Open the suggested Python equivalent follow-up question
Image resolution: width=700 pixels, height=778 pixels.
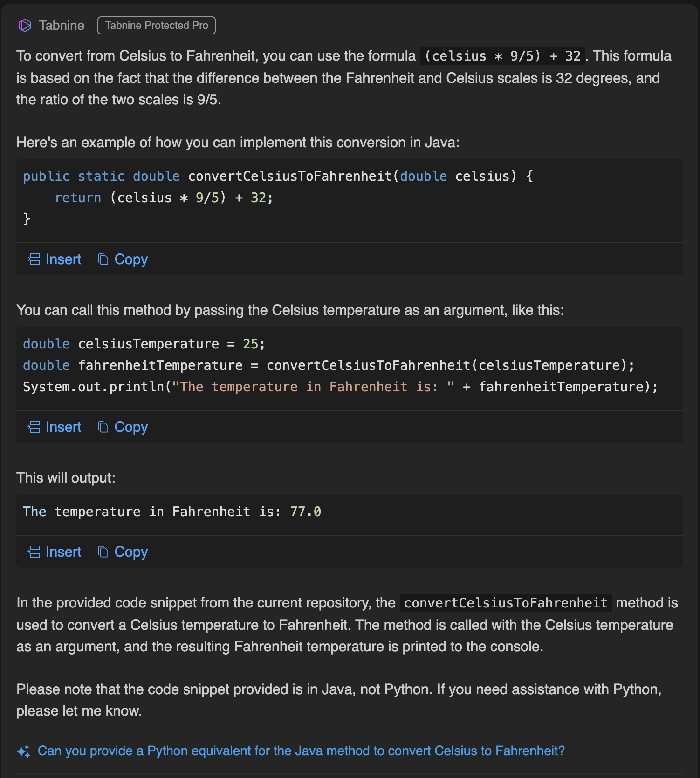point(301,751)
